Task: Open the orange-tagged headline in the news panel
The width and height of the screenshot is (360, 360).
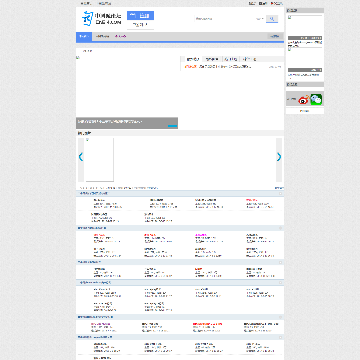Action: coord(218,67)
